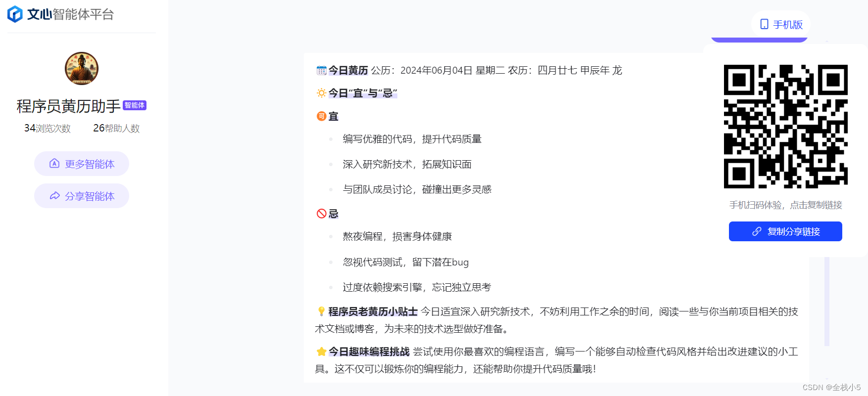The height and width of the screenshot is (396, 868).
Task: Click the 今日趣味编程挑战 heading
Action: (x=369, y=352)
